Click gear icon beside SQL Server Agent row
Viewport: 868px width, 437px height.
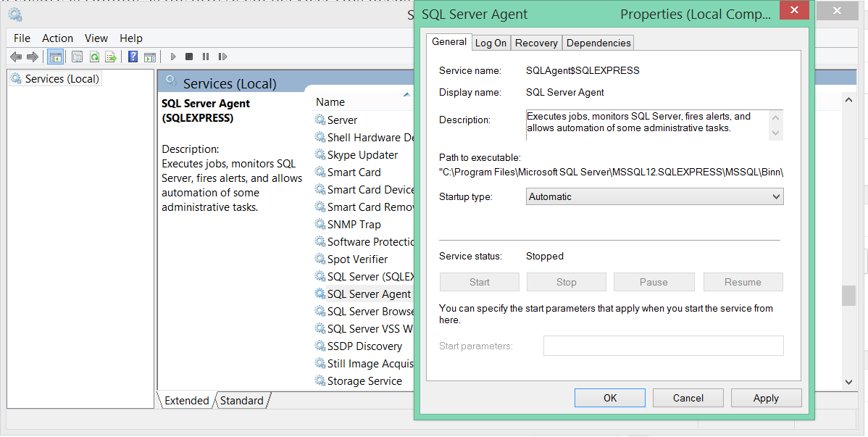[320, 294]
